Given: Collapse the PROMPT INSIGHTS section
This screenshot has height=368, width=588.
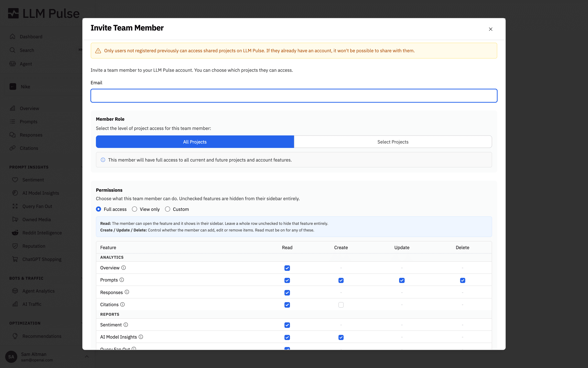Looking at the screenshot, I should [46, 167].
